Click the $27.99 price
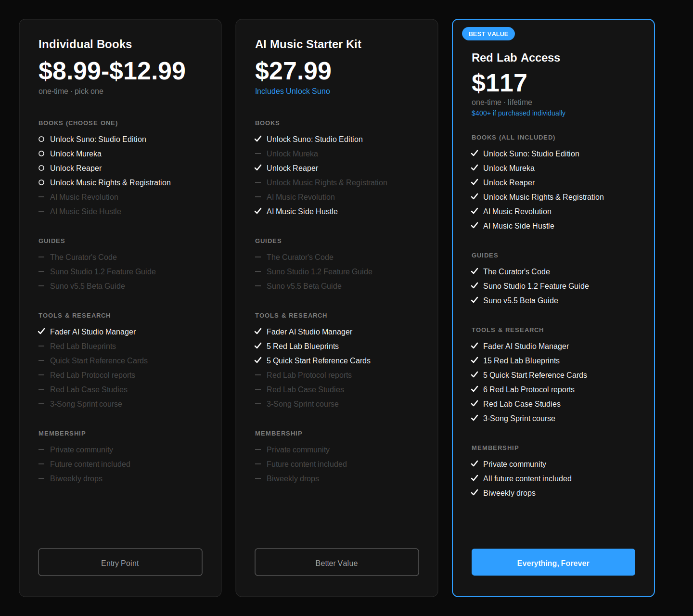Viewport: 693px width, 616px height. pyautogui.click(x=293, y=71)
